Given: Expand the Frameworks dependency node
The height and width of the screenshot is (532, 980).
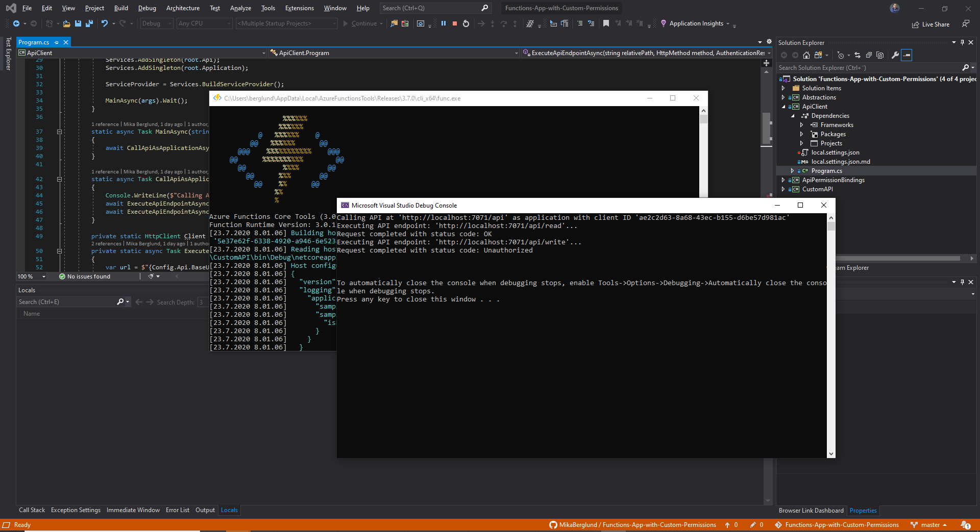Looking at the screenshot, I should coord(801,125).
